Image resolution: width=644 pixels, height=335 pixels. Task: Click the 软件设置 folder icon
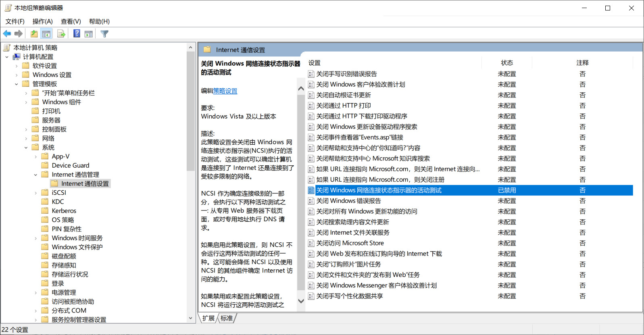click(x=26, y=66)
